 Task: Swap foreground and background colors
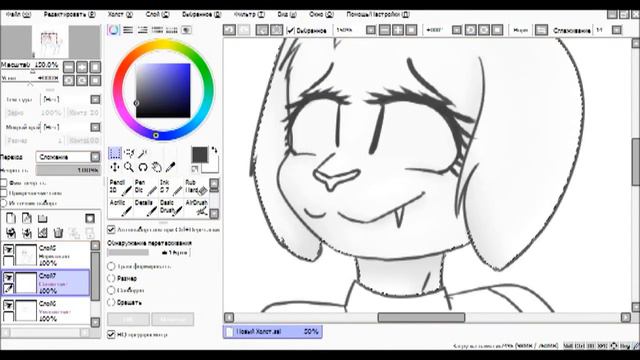pyautogui.click(x=214, y=151)
